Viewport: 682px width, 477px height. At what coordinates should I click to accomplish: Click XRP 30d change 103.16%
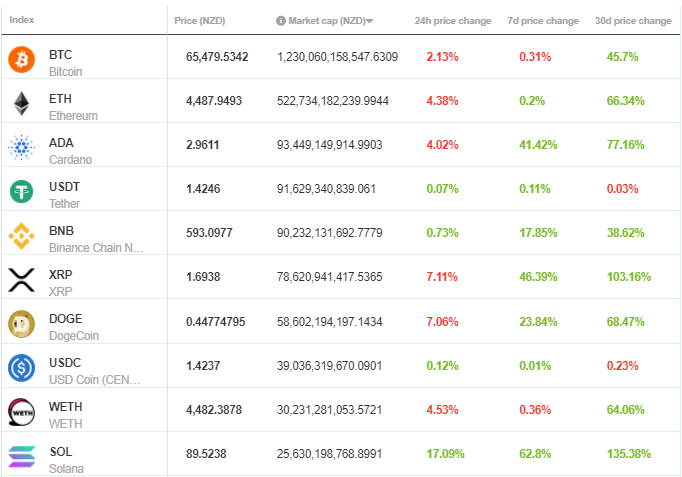point(629,277)
